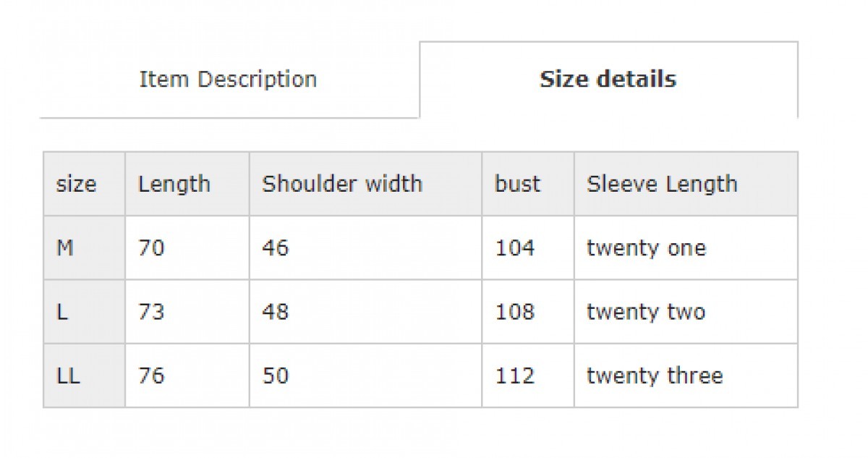Screen dimensions: 868x458
Task: Click shoulder width value 48
Action: 275,312
